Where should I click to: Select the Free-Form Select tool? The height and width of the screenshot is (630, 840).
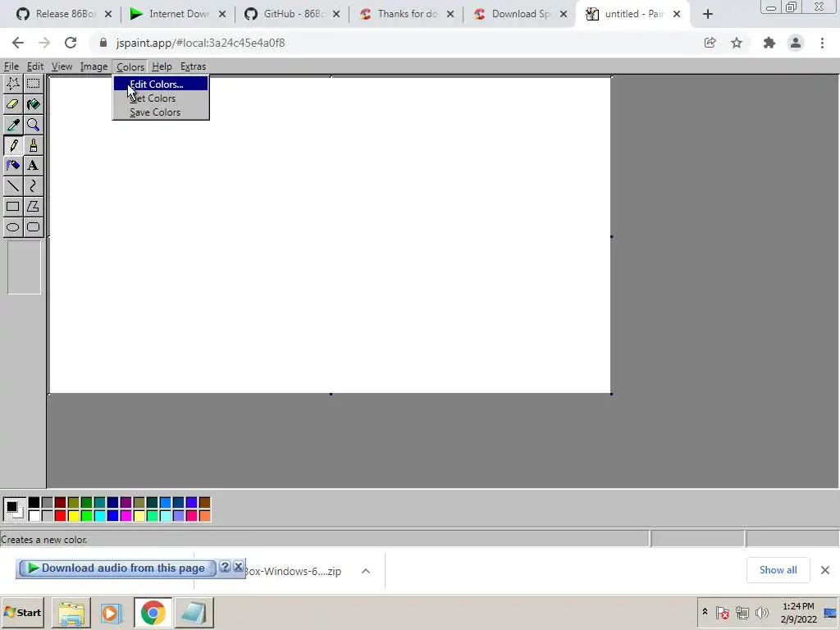[13, 84]
